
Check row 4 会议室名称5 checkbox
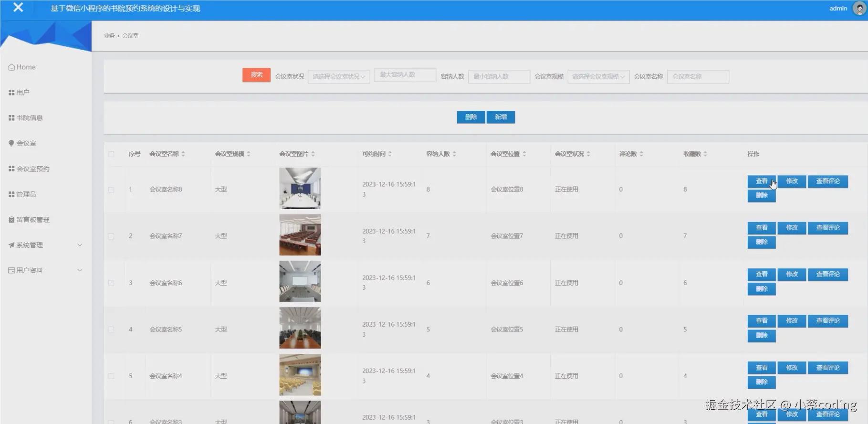111,329
